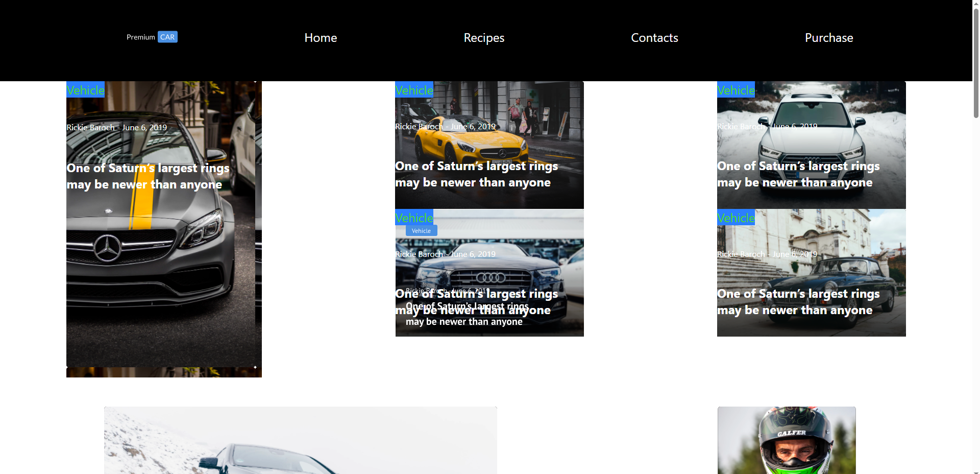Open the helmeted rider thumbnail
Viewport: 980px width, 474px height.
coord(786,440)
